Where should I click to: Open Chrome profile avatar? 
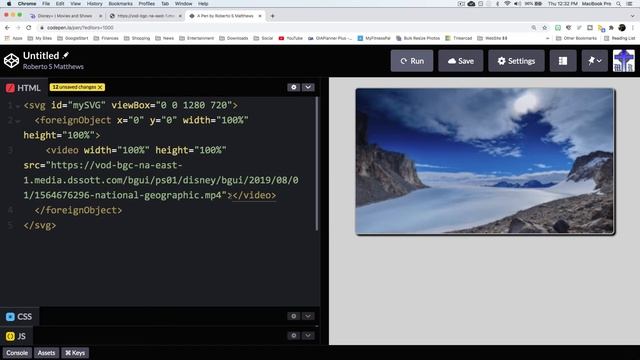(x=622, y=28)
